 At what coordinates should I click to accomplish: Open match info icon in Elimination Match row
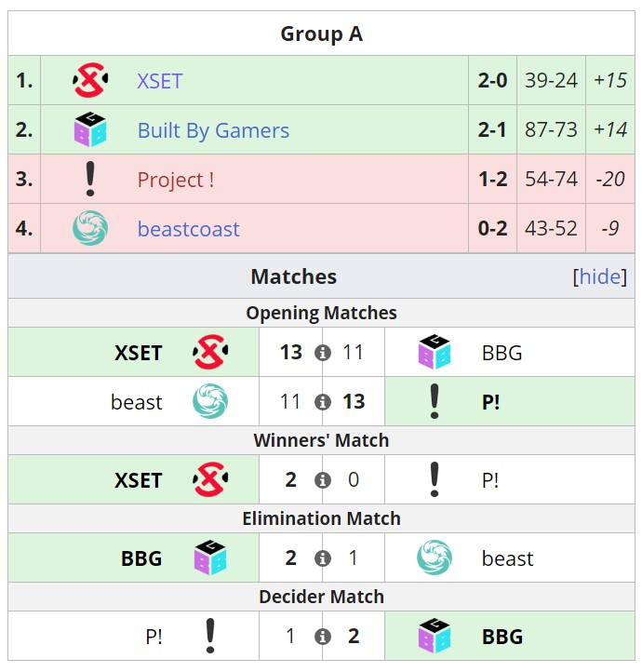(x=323, y=558)
